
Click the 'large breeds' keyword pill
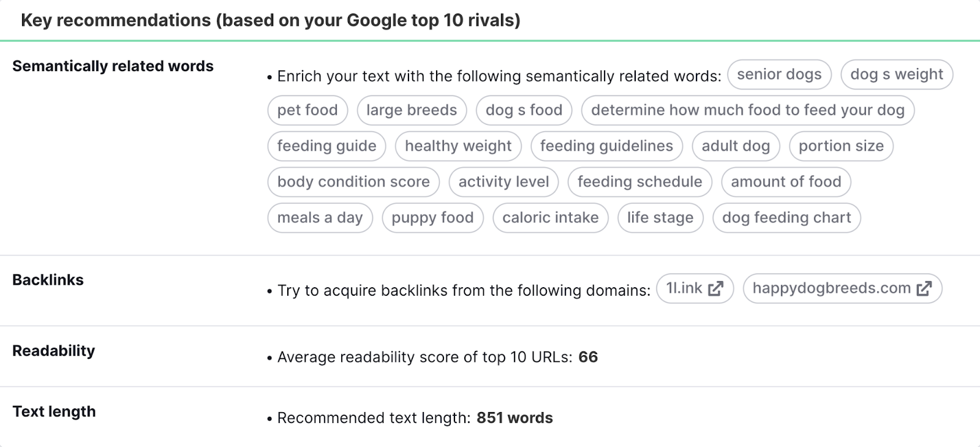(412, 110)
